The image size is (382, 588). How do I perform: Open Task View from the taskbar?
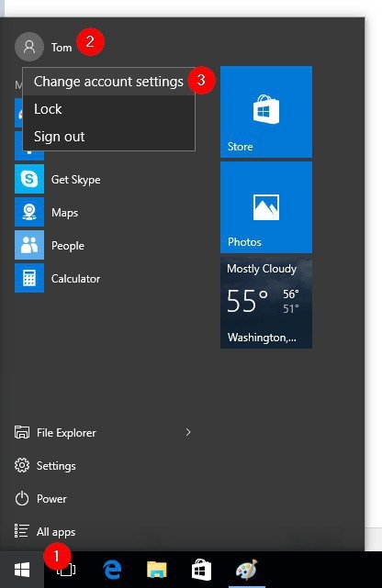66,571
